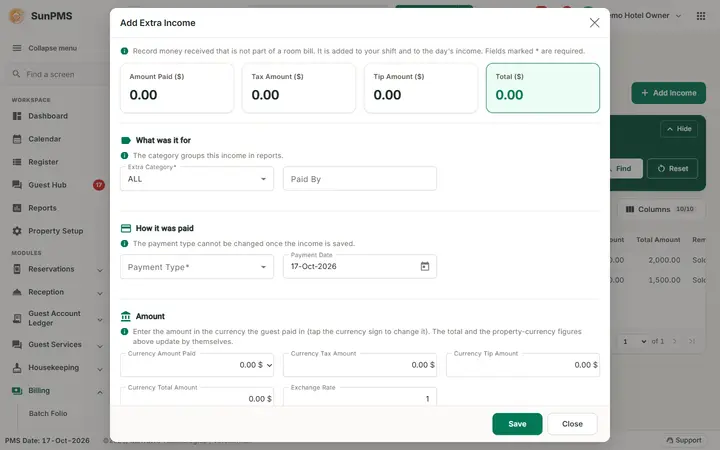Click the 1,500.00 total amount cell
The width and height of the screenshot is (720, 450).
pos(664,280)
